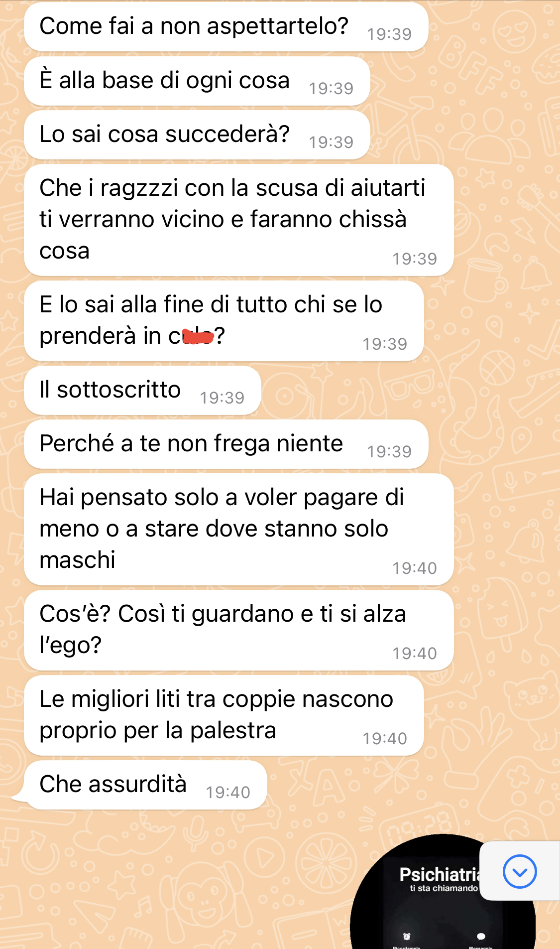Tap the 'È alla base di ogni cosa' message

click(x=197, y=81)
